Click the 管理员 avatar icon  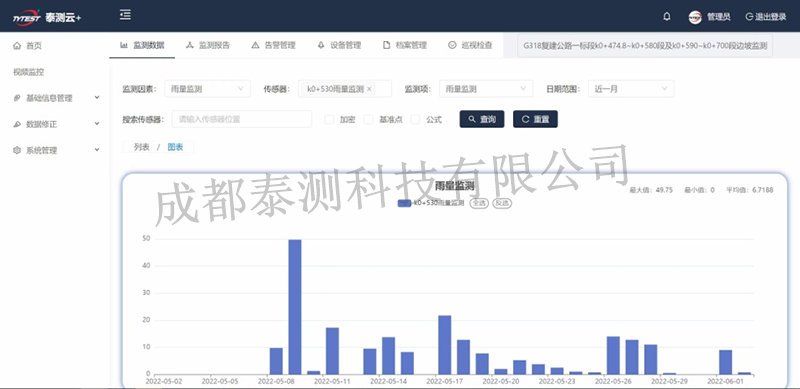[x=695, y=17]
